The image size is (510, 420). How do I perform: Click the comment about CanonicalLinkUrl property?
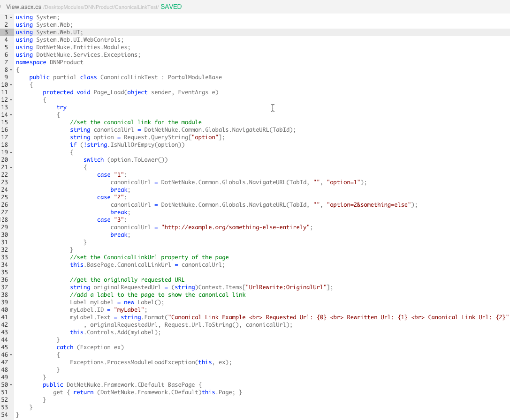tap(149, 257)
